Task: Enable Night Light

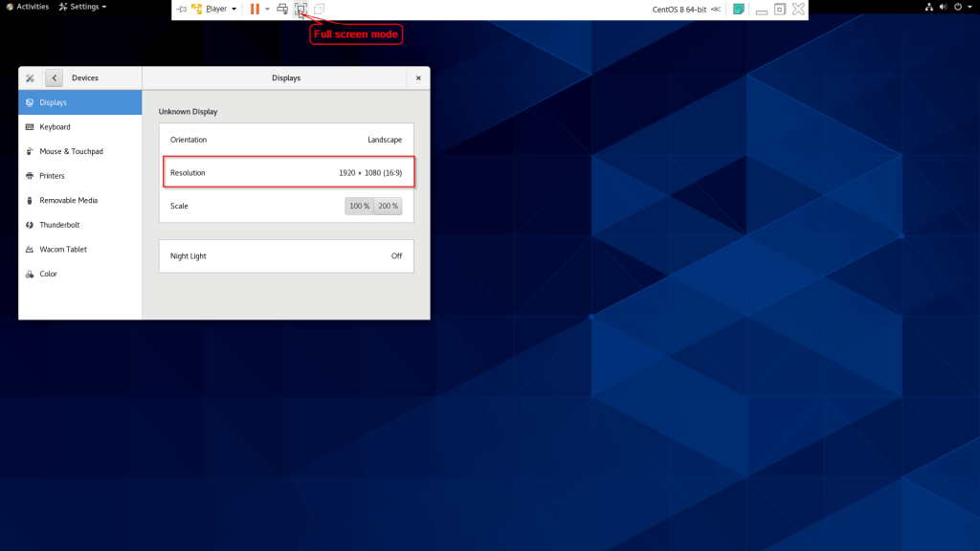Action: tap(286, 256)
